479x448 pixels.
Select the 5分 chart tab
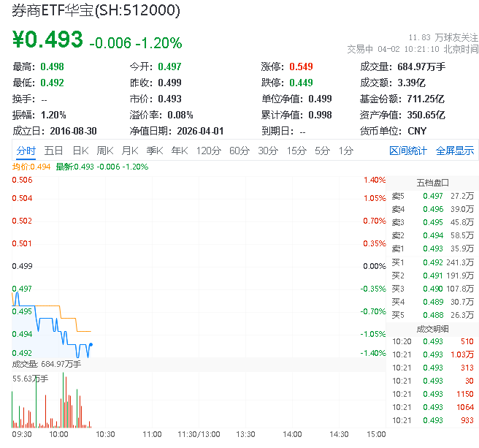tap(322, 151)
